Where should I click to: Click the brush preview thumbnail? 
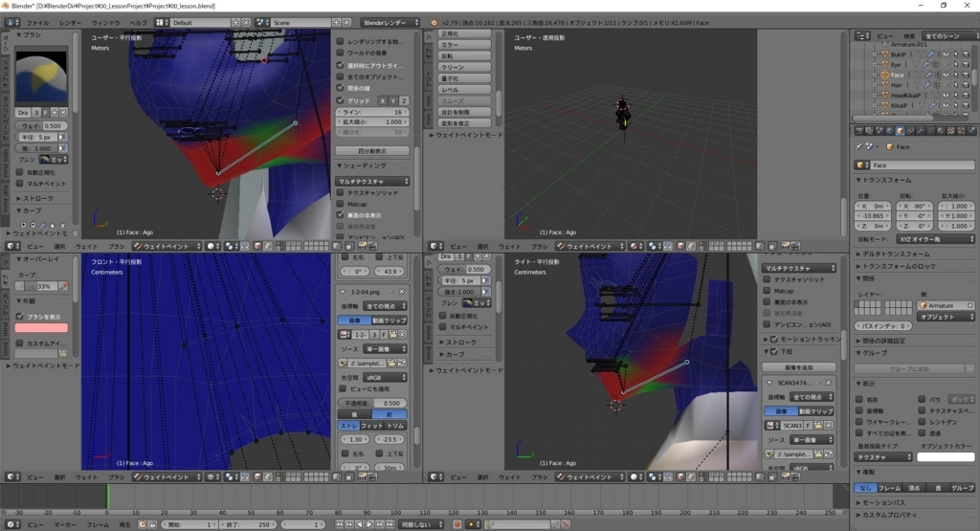coord(41,77)
